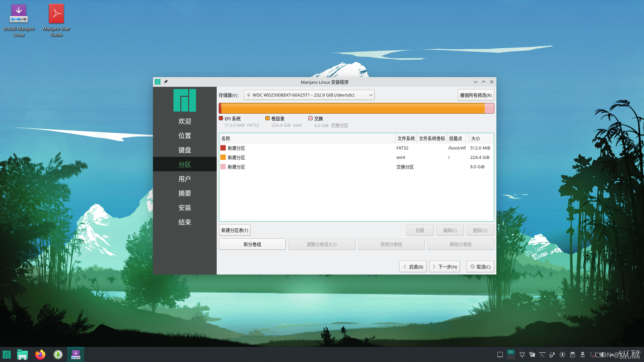Select the Install step (安装) in sidebar
This screenshot has width=644, height=362.
tap(185, 208)
